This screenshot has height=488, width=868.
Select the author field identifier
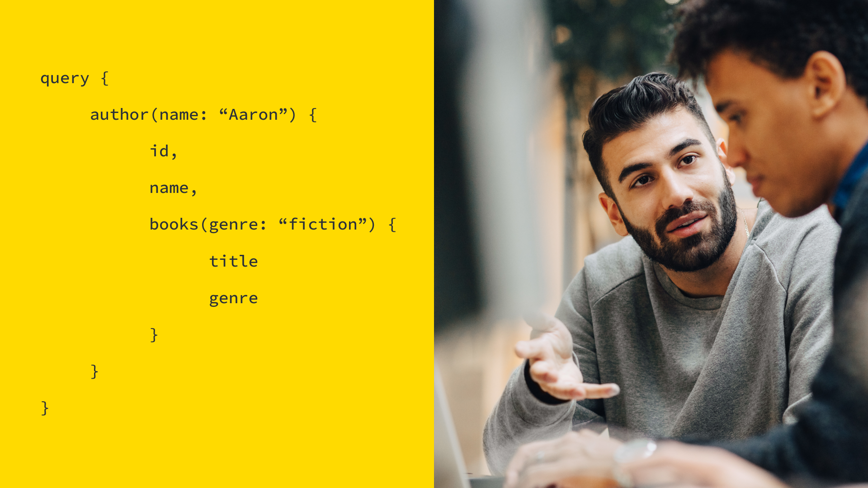(116, 114)
